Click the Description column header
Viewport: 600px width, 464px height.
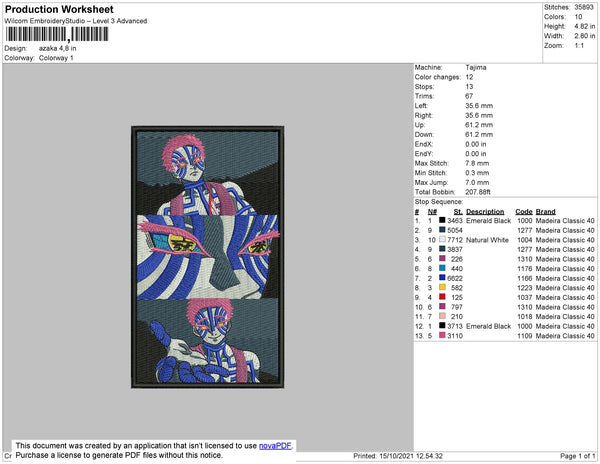[x=485, y=212]
